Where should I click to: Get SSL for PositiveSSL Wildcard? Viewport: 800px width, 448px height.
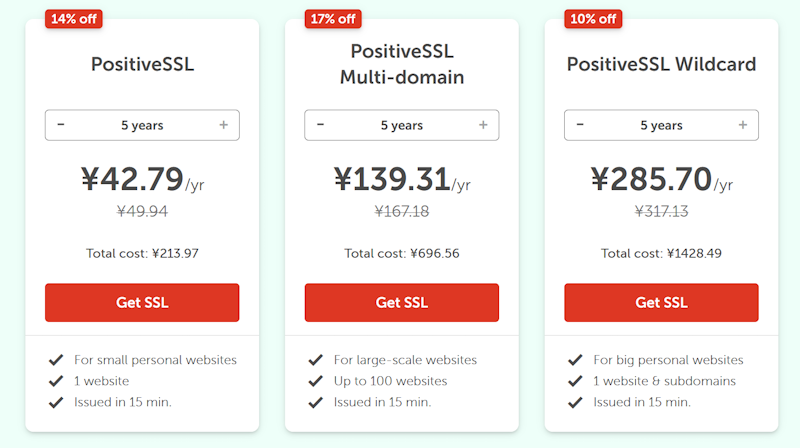pyautogui.click(x=661, y=302)
